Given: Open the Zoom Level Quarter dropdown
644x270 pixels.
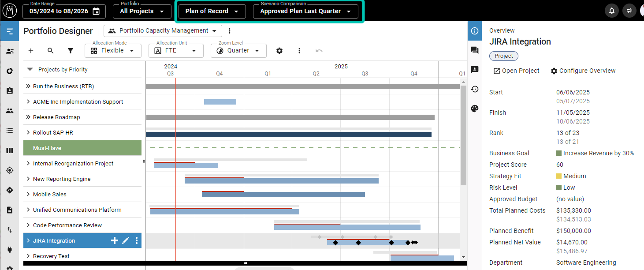Looking at the screenshot, I should [238, 51].
